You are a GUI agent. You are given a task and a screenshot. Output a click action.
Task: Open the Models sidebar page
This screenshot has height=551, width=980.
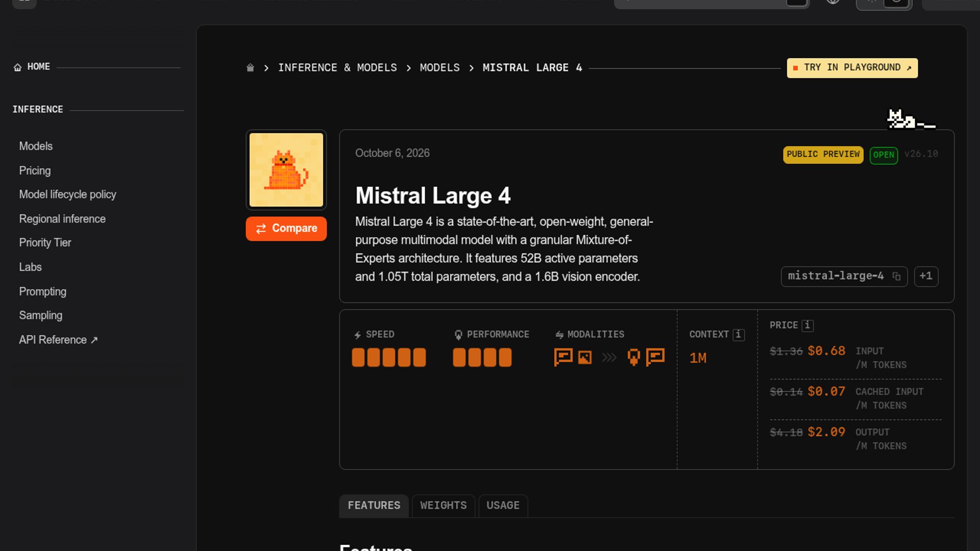[x=36, y=146]
